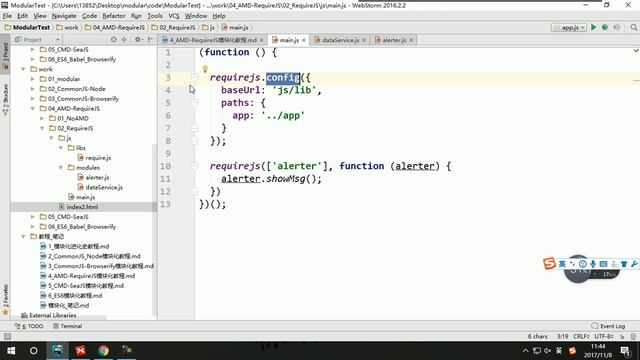Screen dimensions: 640x360
Task: Expand the 01_NoAMD folder
Action: coord(42,118)
